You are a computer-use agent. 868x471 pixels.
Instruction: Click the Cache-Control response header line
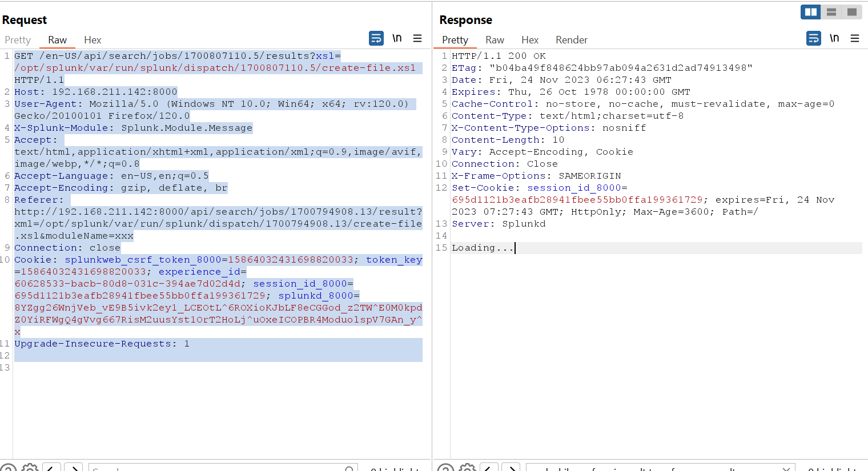pos(643,104)
